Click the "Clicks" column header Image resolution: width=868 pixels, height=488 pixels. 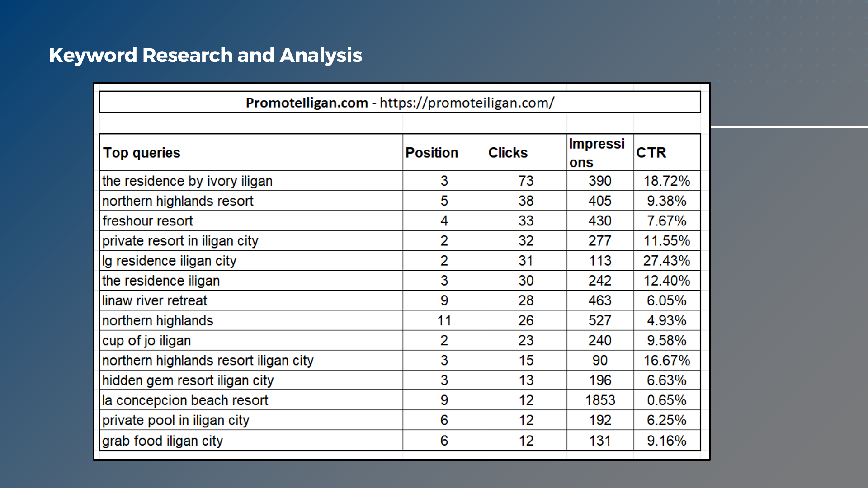508,153
